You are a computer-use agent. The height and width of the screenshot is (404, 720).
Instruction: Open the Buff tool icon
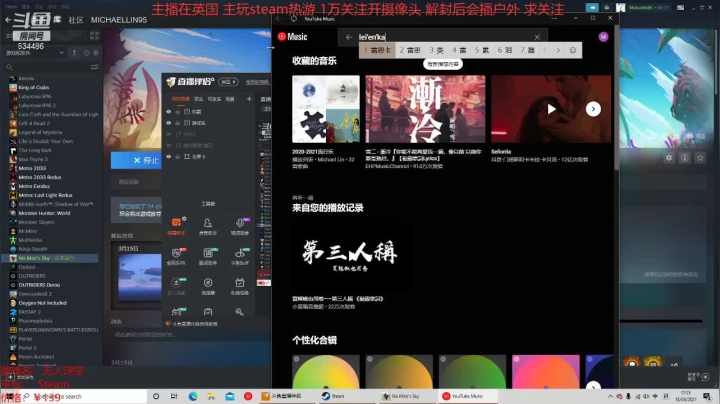click(239, 256)
